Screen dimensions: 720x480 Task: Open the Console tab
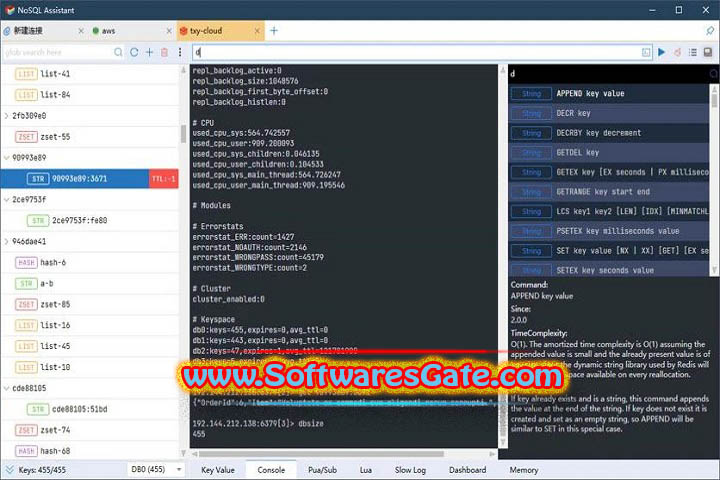[x=271, y=470]
